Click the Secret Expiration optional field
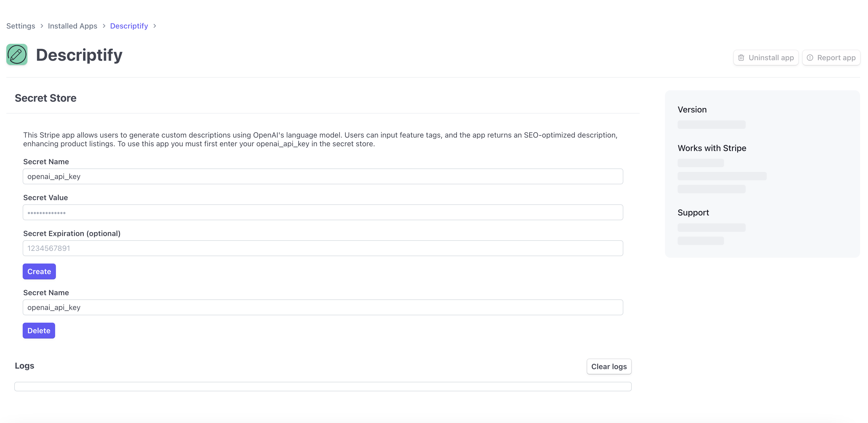This screenshot has width=868, height=423. [x=322, y=248]
